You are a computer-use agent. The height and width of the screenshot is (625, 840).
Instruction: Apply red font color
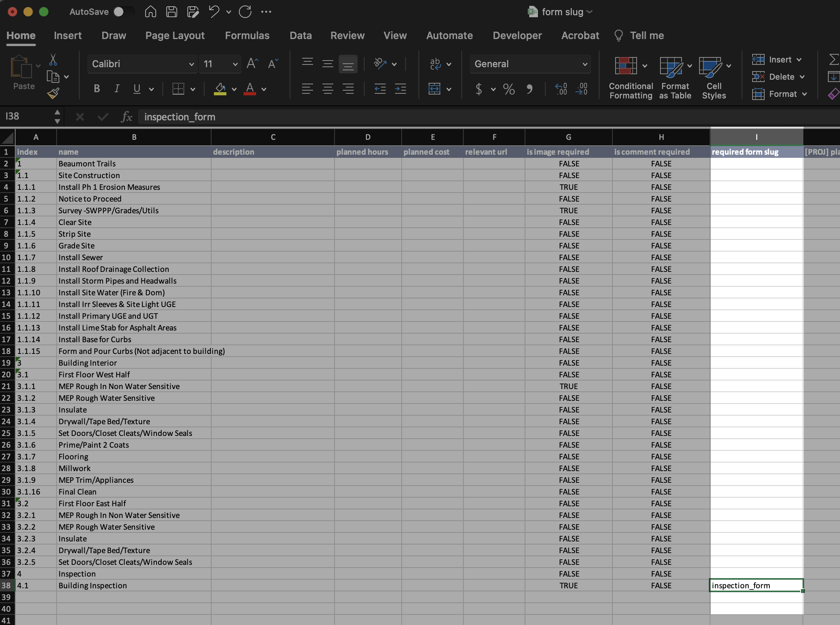click(x=250, y=89)
